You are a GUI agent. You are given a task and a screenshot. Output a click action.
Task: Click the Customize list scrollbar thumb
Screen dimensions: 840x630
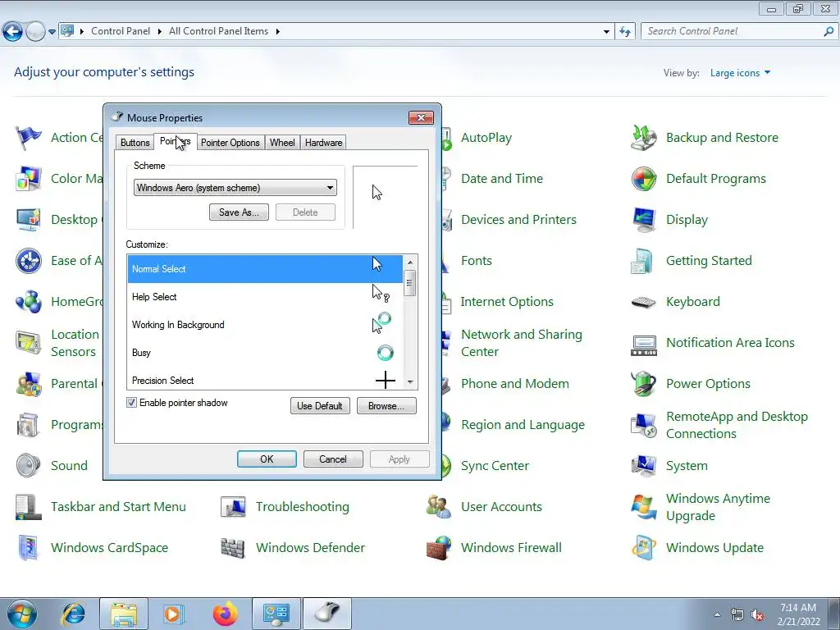[x=410, y=283]
